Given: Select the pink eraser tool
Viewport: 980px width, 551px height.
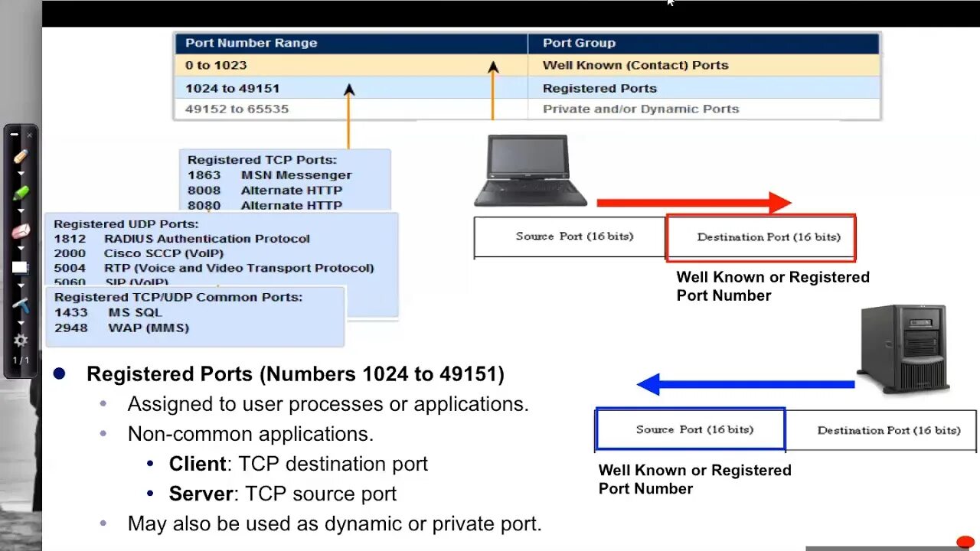Looking at the screenshot, I should point(21,231).
